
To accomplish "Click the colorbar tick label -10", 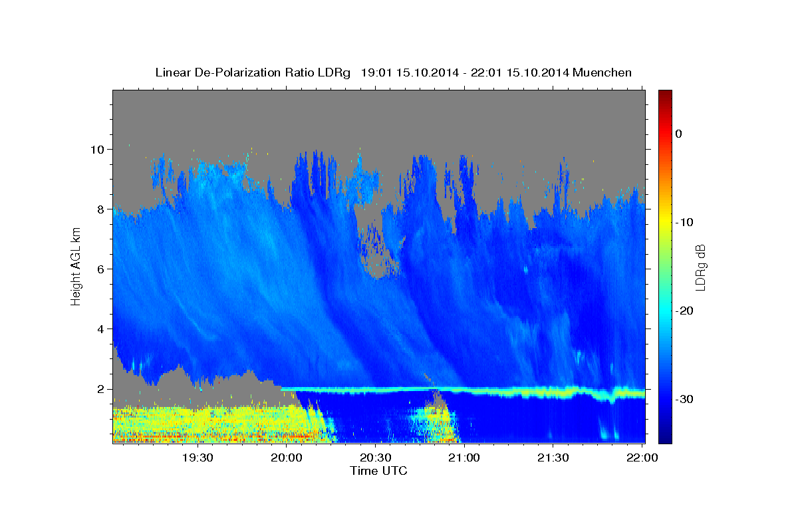I will click(684, 222).
